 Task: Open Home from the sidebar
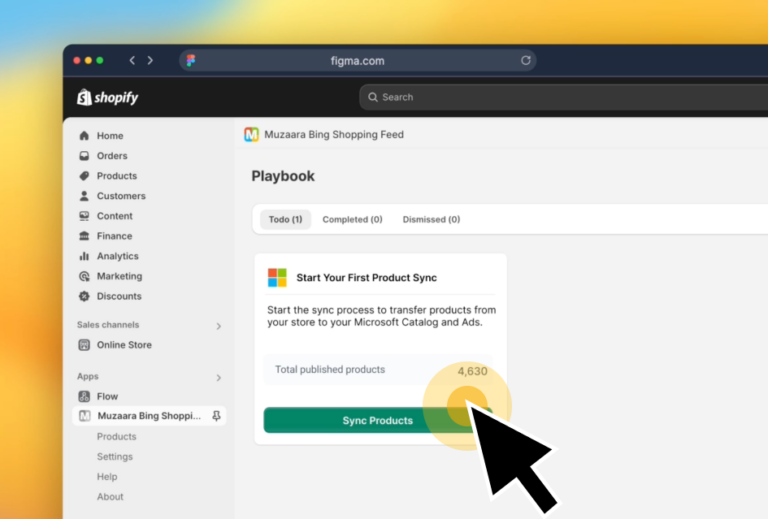click(110, 136)
